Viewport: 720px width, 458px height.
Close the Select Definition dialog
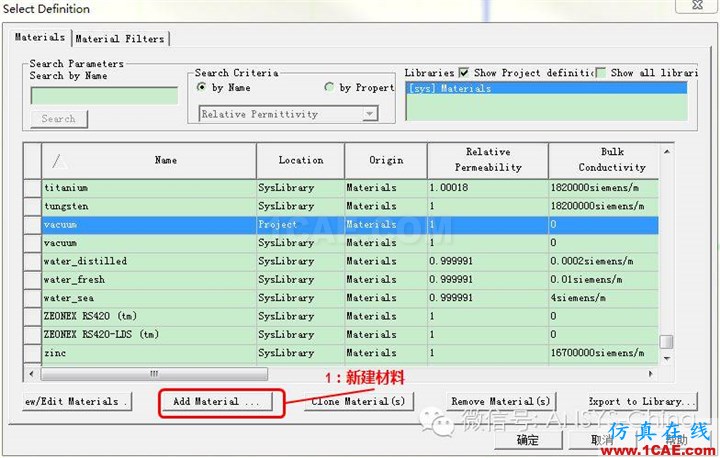(697, 5)
